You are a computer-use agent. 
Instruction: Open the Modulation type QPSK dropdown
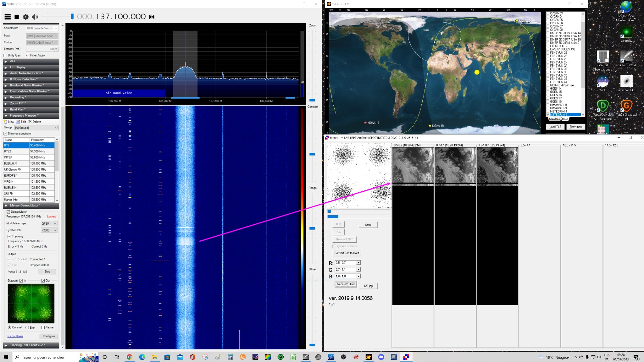(49, 223)
